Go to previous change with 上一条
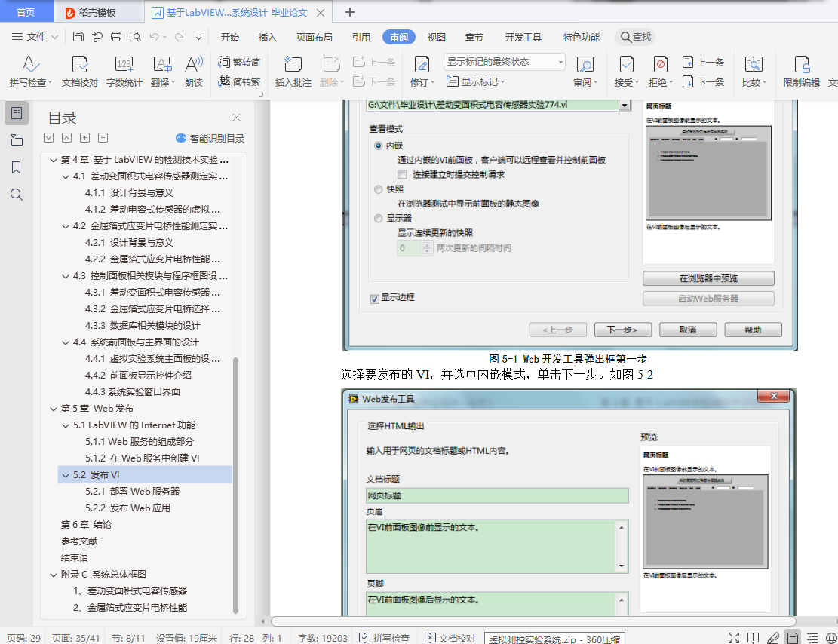This screenshot has width=838, height=644. coord(703,62)
